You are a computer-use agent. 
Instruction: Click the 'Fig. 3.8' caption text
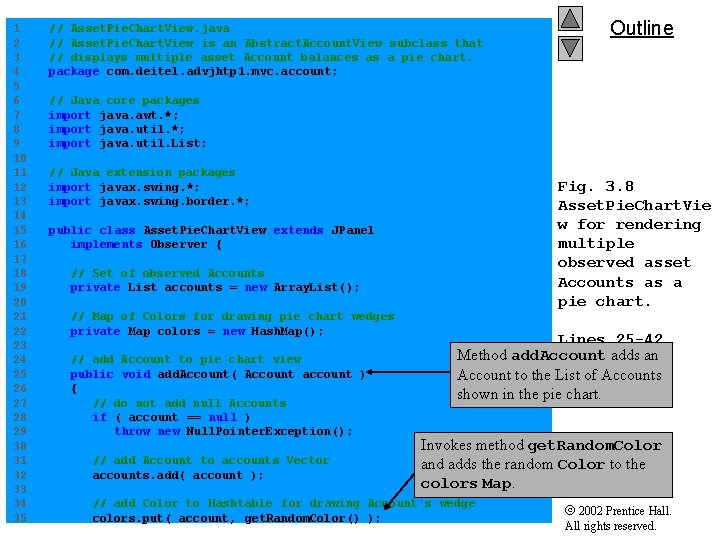pyautogui.click(x=596, y=186)
